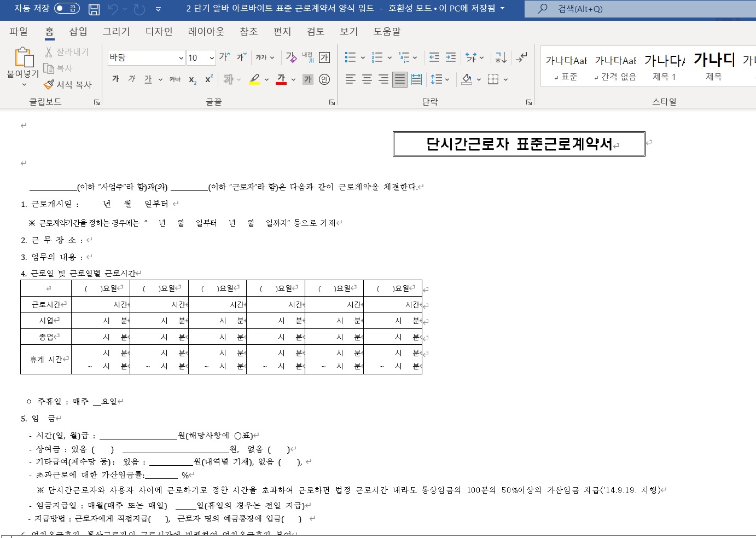The height and width of the screenshot is (538, 756).
Task: Toggle italic formatting
Action: pyautogui.click(x=132, y=79)
